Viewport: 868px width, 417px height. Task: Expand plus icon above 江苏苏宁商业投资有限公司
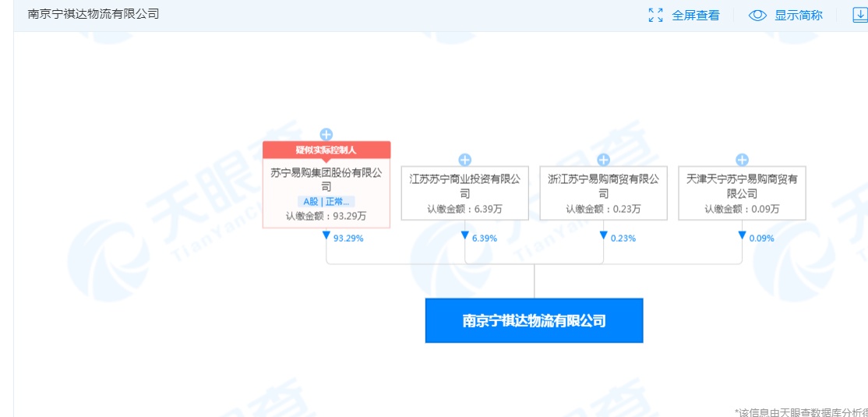[x=465, y=160]
